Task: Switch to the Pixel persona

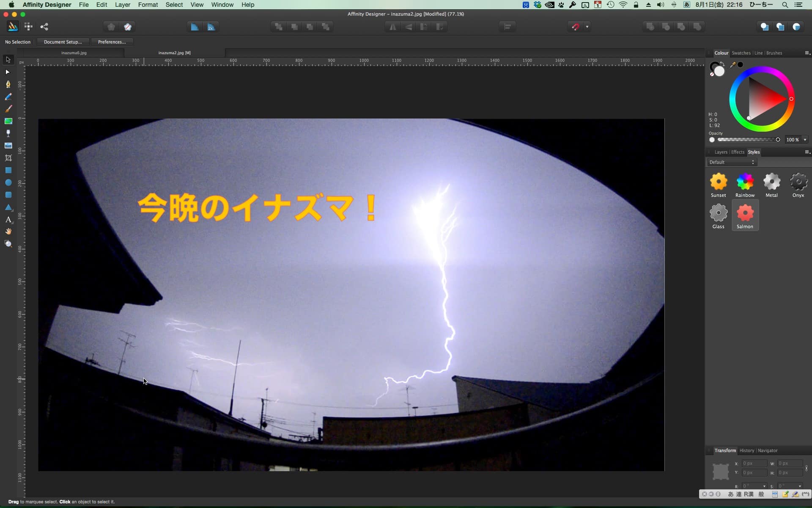Action: pos(28,27)
